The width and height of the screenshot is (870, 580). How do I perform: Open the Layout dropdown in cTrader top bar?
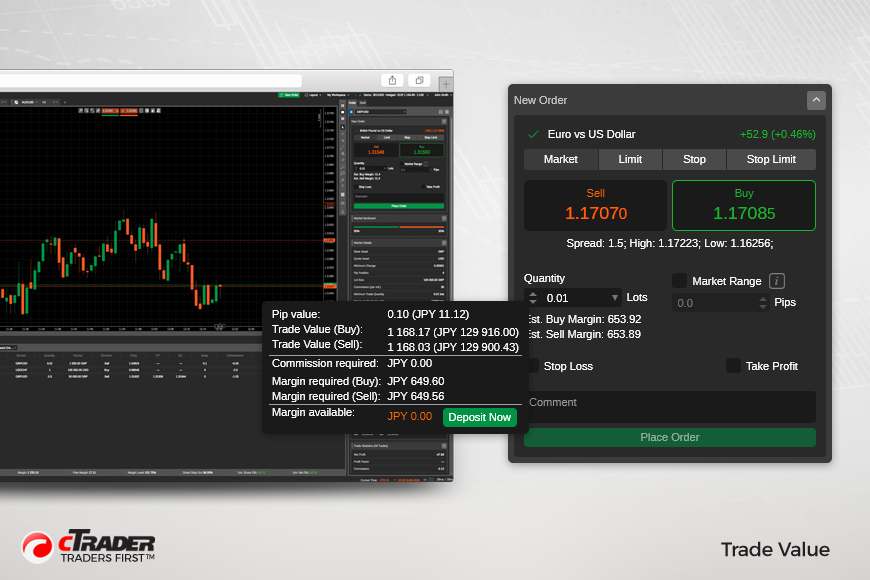[313, 95]
